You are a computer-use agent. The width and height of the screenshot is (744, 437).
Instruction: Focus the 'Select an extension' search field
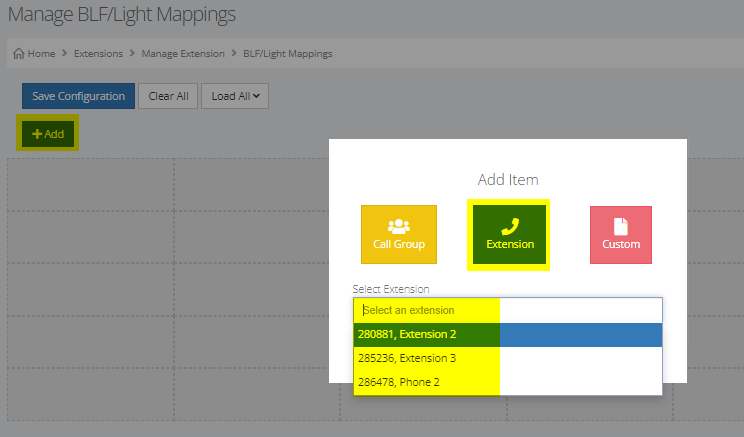tap(507, 310)
